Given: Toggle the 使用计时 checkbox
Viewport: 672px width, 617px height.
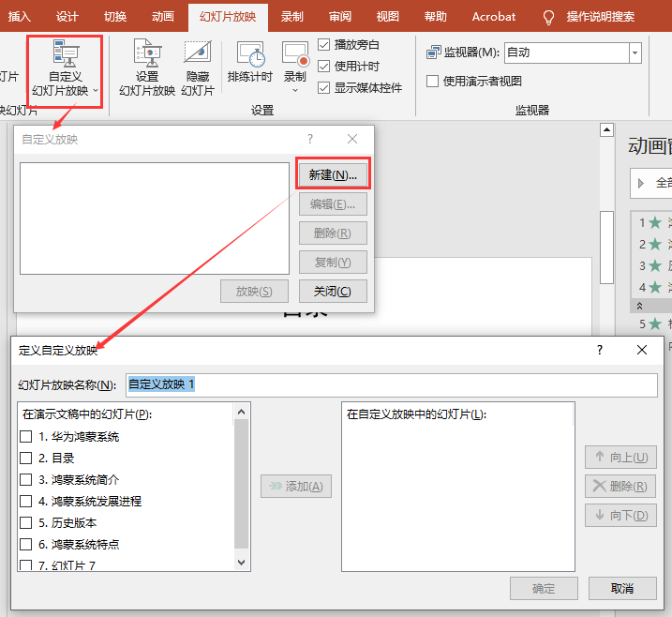Looking at the screenshot, I should click(x=324, y=66).
